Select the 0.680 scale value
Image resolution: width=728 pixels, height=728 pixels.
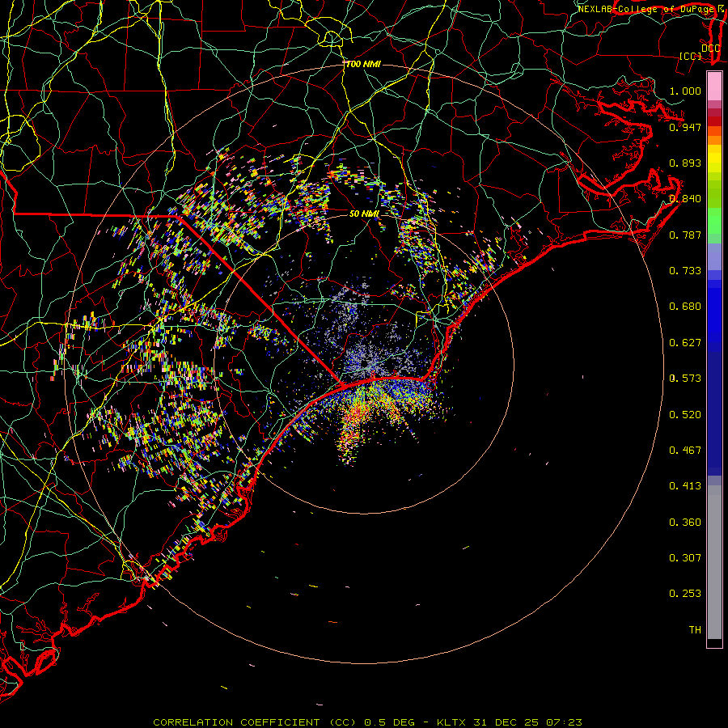pyautogui.click(x=685, y=306)
